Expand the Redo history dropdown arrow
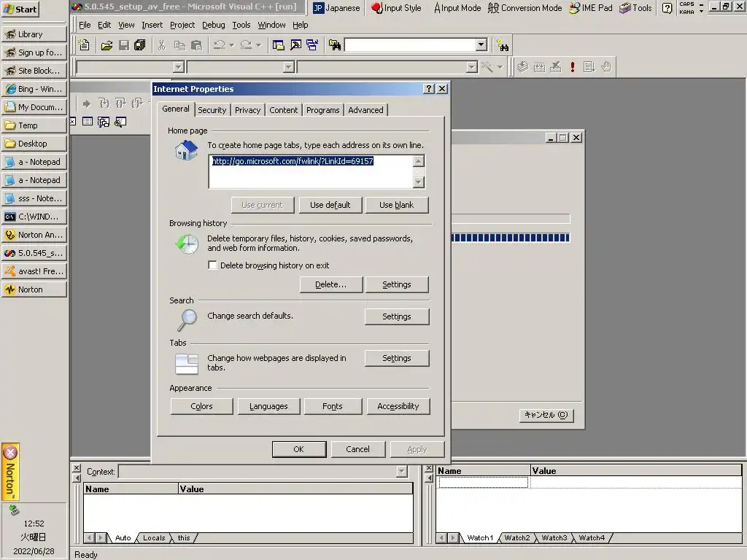Screen dimensions: 747x560 tap(258, 45)
